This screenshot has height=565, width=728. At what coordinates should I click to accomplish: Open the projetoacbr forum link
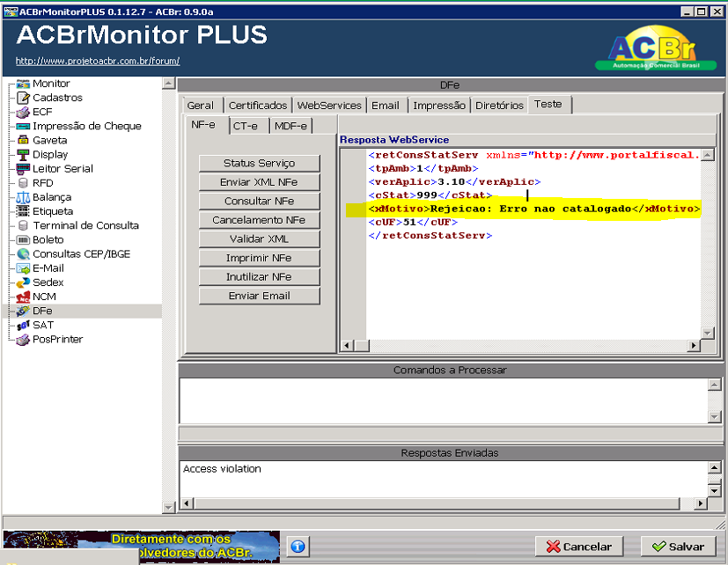(98, 61)
